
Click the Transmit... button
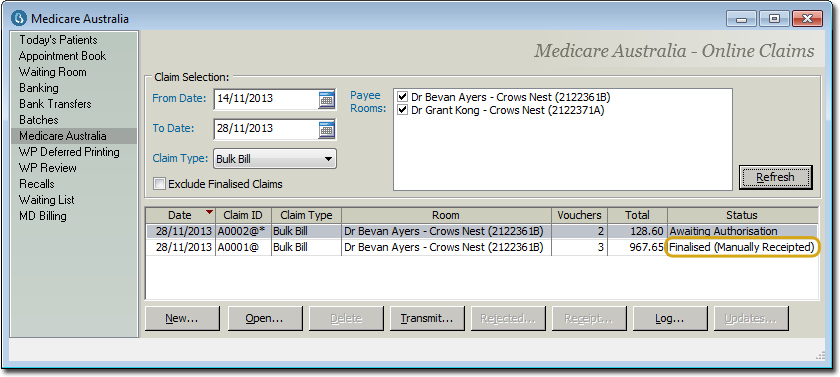[426, 319]
